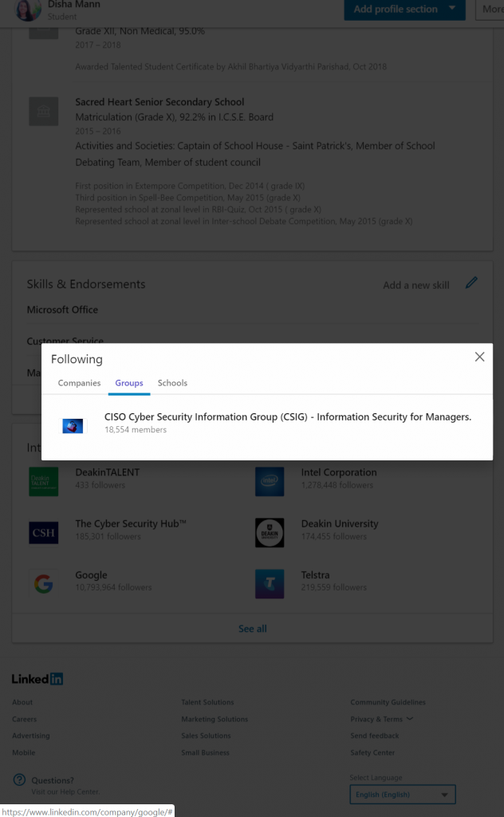The image size is (504, 817).
Task: Open the DeakinTALENT logo
Action: click(44, 481)
